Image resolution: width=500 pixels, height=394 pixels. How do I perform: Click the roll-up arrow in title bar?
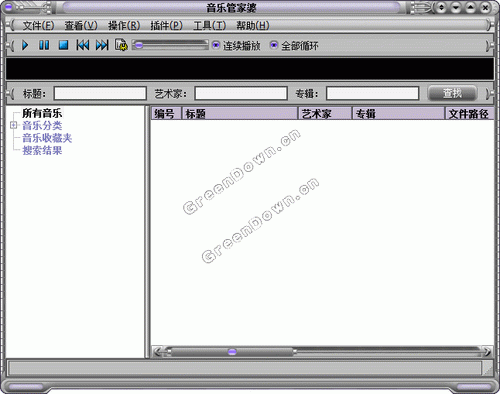pyautogui.click(x=471, y=7)
